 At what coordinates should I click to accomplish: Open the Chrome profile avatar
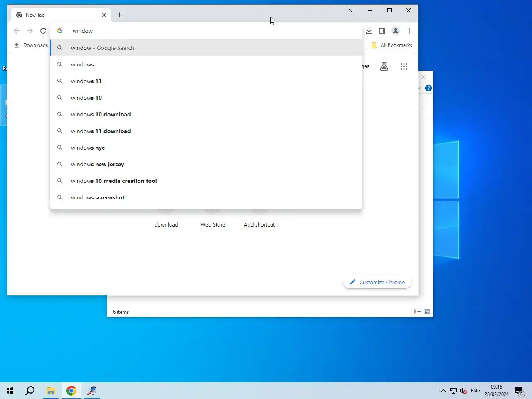(396, 31)
